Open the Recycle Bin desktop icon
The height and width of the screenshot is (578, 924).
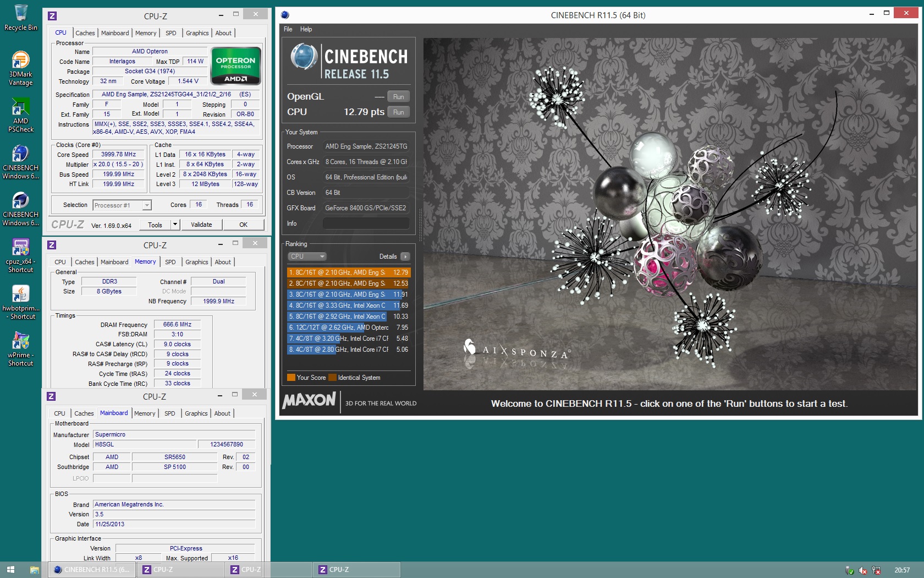(21, 18)
